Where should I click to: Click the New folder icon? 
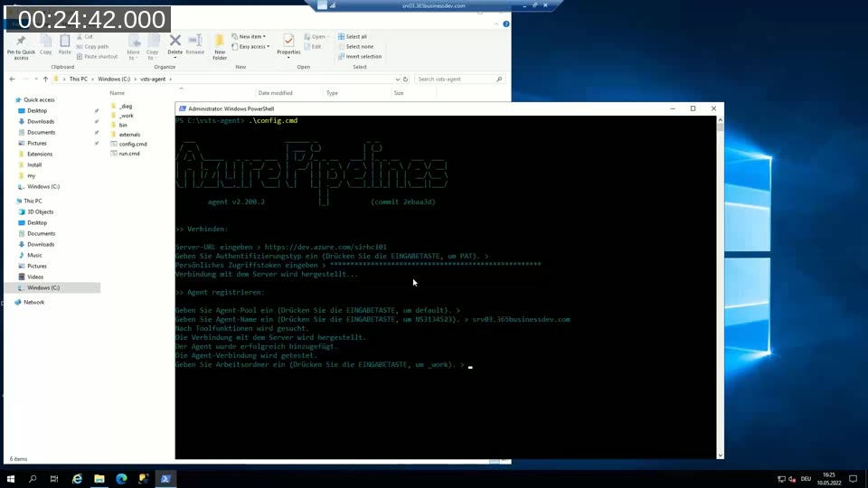tap(220, 48)
